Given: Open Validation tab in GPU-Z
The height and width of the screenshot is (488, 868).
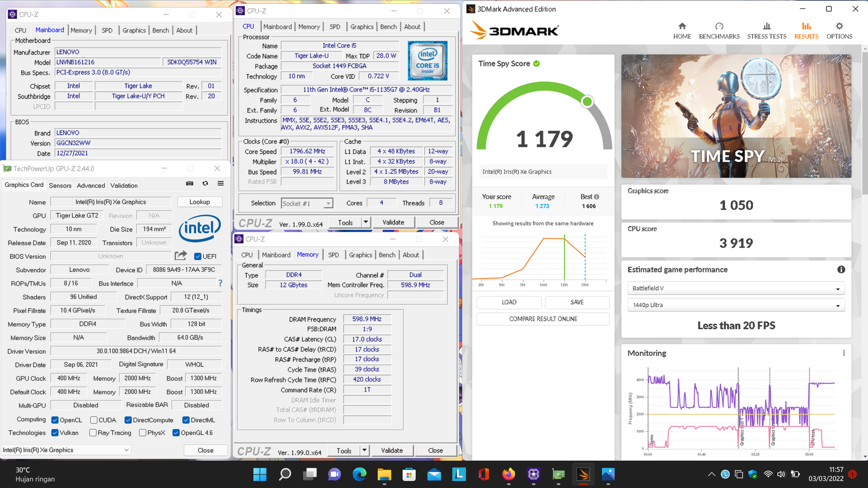Looking at the screenshot, I should [124, 186].
